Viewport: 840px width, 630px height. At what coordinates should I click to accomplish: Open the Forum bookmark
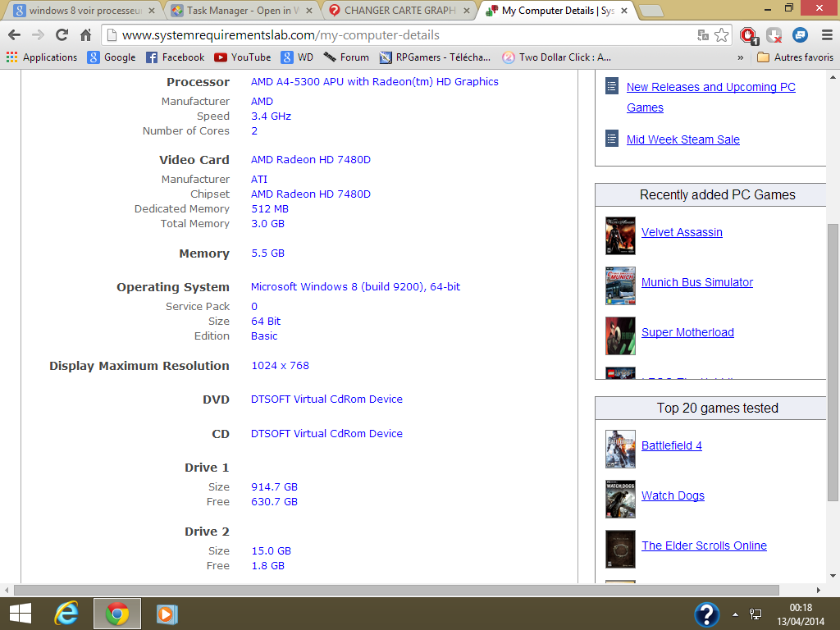[x=346, y=57]
